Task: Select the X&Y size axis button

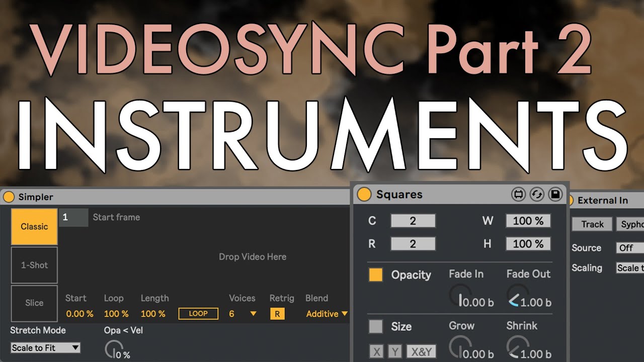Action: pyautogui.click(x=422, y=351)
